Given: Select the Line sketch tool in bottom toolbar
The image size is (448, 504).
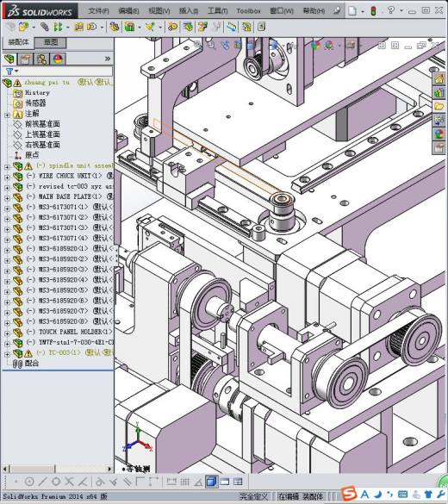Looking at the screenshot, I should (x=42, y=482).
